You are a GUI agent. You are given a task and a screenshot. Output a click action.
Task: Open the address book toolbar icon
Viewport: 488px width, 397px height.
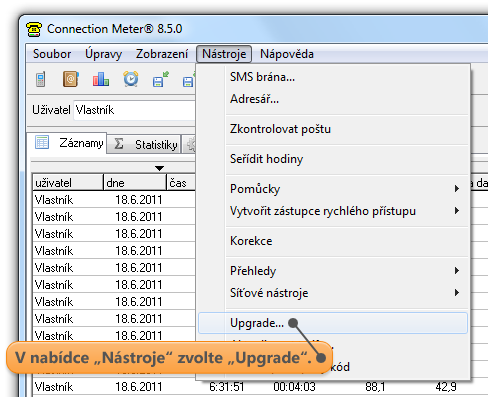tap(71, 79)
